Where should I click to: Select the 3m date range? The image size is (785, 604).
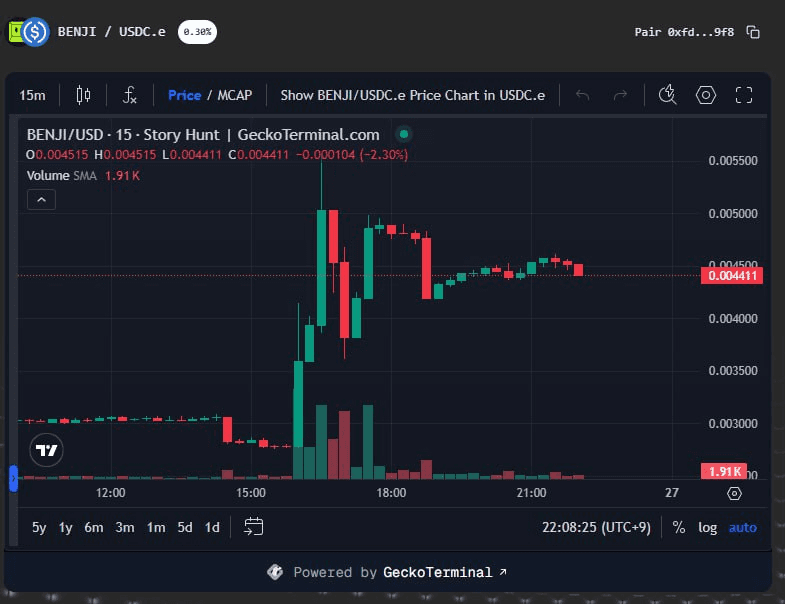pos(125,527)
